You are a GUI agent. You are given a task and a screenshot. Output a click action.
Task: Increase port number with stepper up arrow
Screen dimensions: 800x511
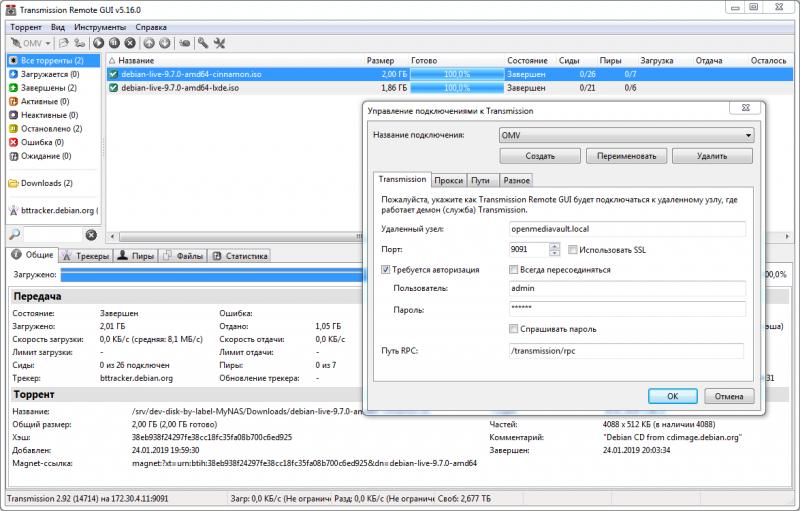[555, 246]
